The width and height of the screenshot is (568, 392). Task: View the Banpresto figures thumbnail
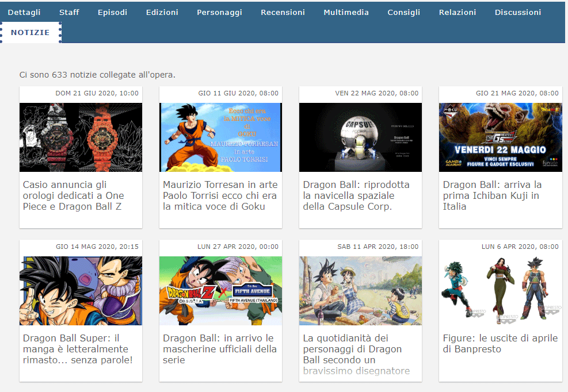[x=500, y=291]
